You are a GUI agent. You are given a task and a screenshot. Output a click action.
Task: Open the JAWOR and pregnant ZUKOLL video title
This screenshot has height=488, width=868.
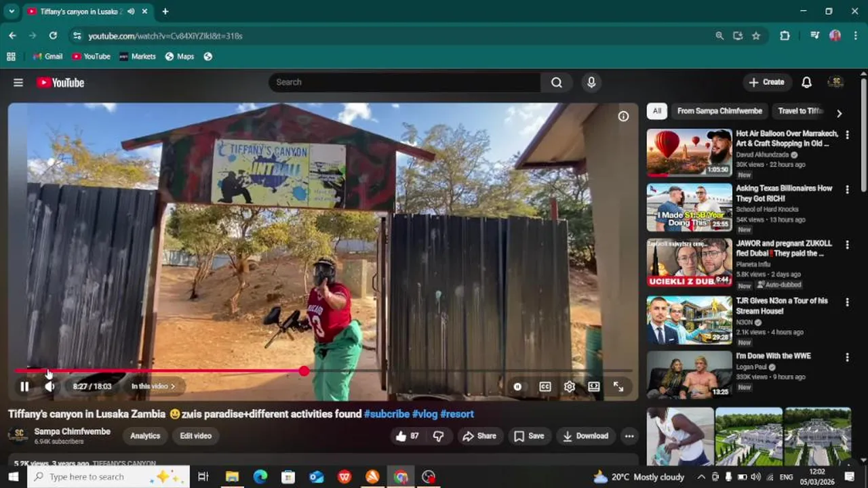click(784, 248)
